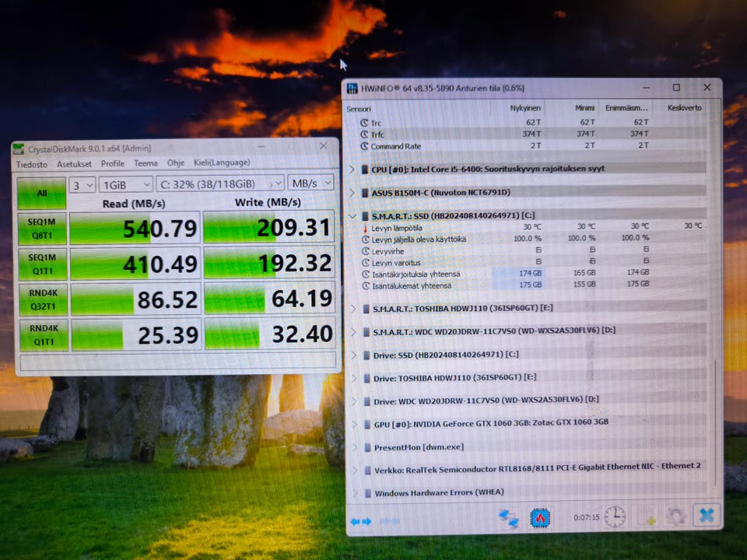This screenshot has height=560, width=747.
Task: Open HWiNFO remote network connection icon
Action: (508, 519)
